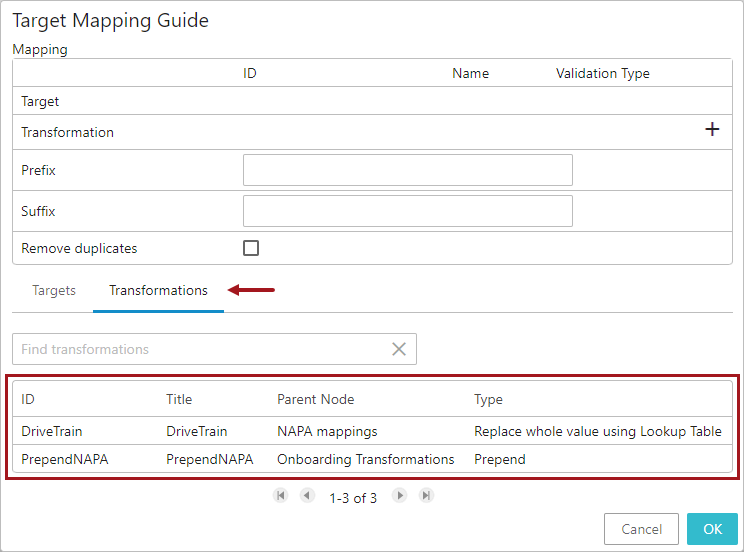The height and width of the screenshot is (552, 744).
Task: Jump to last page of results
Action: [x=426, y=496]
